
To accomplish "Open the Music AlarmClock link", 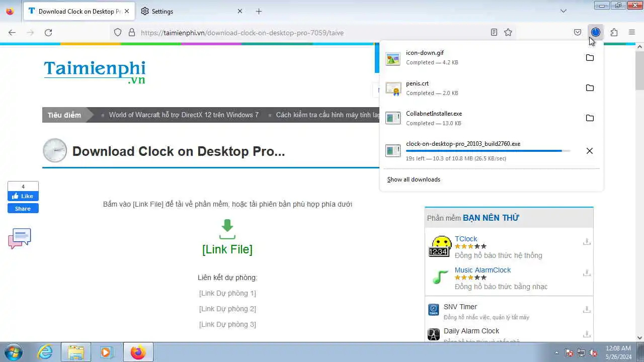I will 482,270.
